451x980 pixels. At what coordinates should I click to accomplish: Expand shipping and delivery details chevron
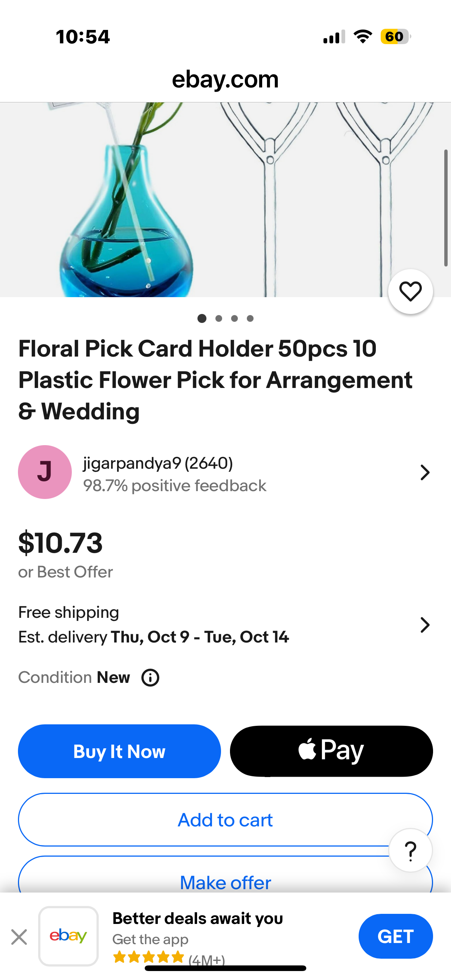pos(425,625)
